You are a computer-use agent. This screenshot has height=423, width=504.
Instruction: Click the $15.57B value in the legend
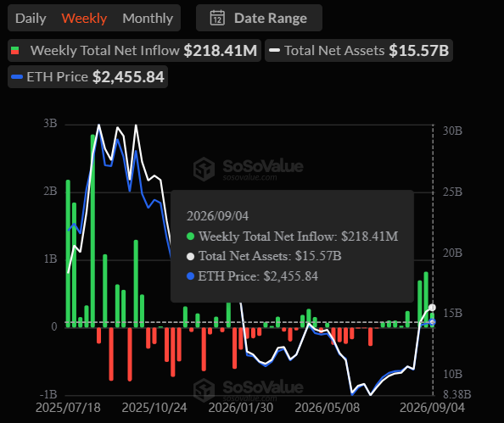[419, 50]
